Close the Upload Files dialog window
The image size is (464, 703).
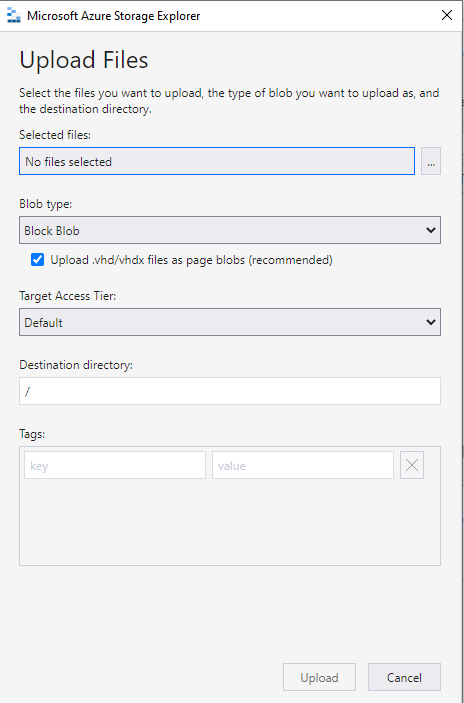pos(447,16)
